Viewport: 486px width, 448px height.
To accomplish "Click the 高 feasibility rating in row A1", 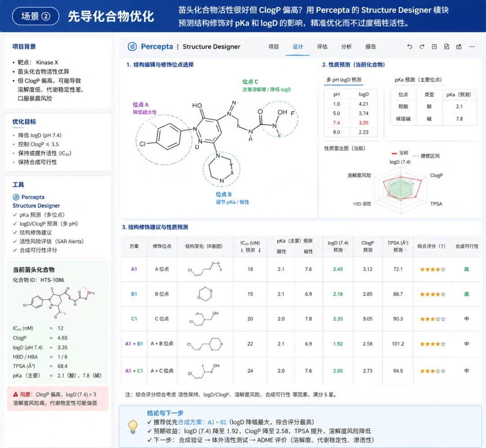I will 467,269.
